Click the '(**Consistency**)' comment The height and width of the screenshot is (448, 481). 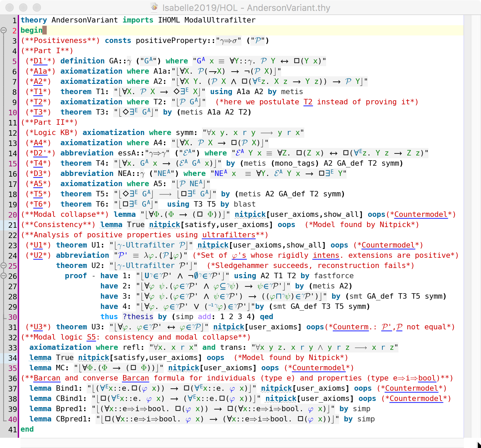(58, 225)
